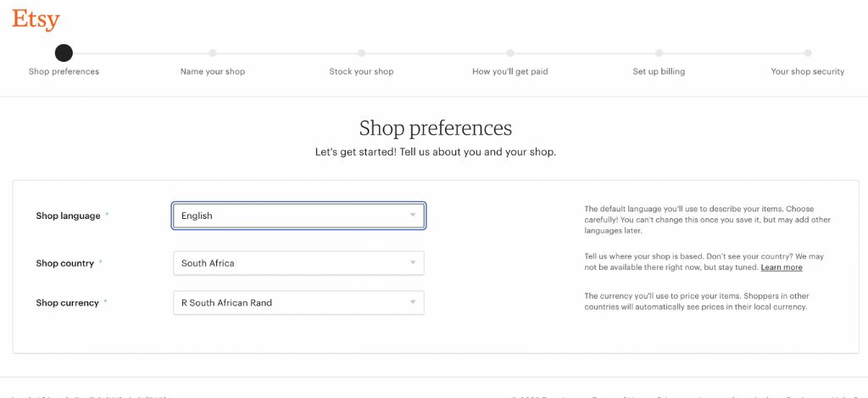Follow the Learn more link

tap(782, 267)
